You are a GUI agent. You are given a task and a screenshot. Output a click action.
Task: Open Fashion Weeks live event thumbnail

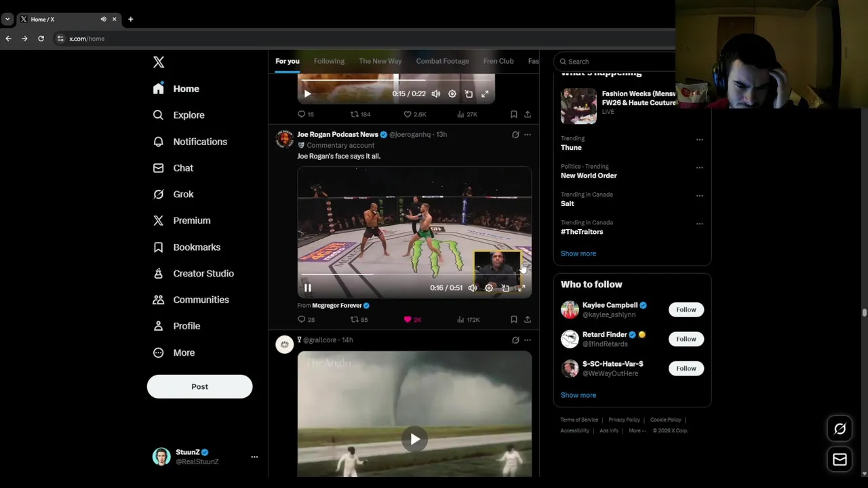point(578,106)
